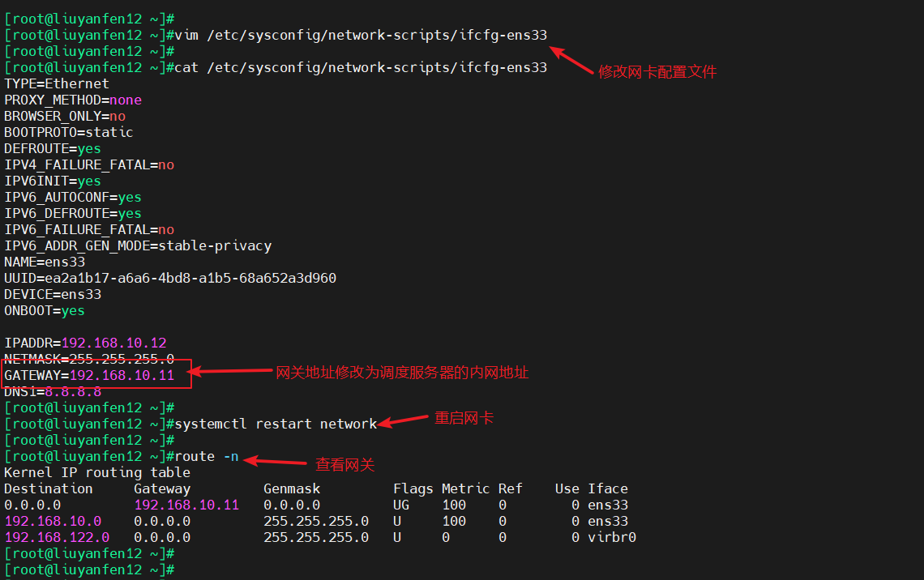Screen dimensions: 924x580
Task: Click the virbr0 interface name
Action: tap(612, 537)
